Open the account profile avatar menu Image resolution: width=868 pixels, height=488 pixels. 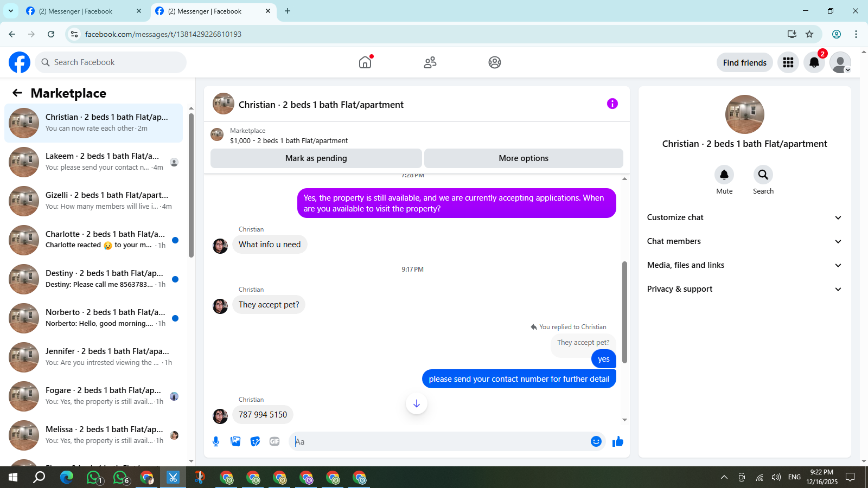840,62
